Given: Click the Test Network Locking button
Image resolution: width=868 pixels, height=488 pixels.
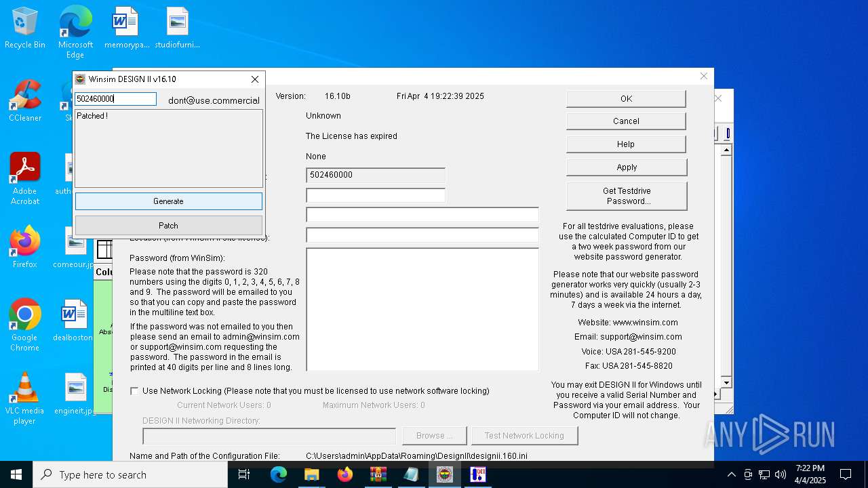Looking at the screenshot, I should click(x=524, y=436).
